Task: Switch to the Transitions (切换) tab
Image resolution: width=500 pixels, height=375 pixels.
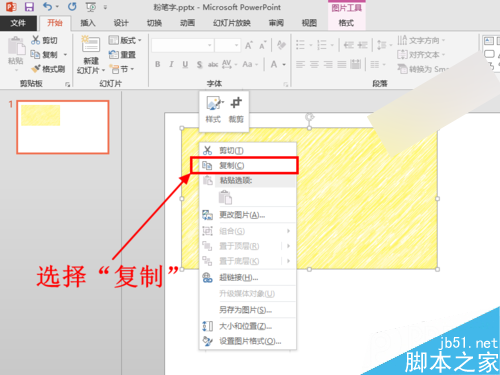Action: click(154, 23)
